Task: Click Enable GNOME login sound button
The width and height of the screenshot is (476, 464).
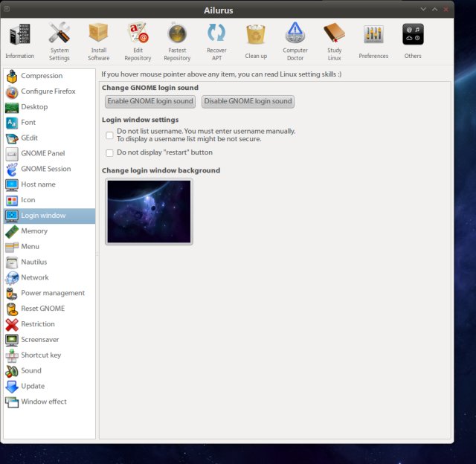Action: pyautogui.click(x=150, y=102)
